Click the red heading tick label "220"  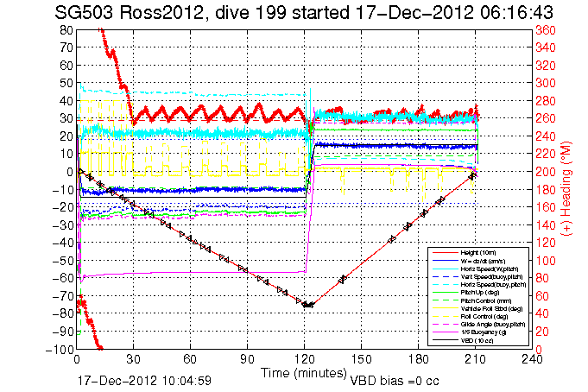[x=546, y=155]
